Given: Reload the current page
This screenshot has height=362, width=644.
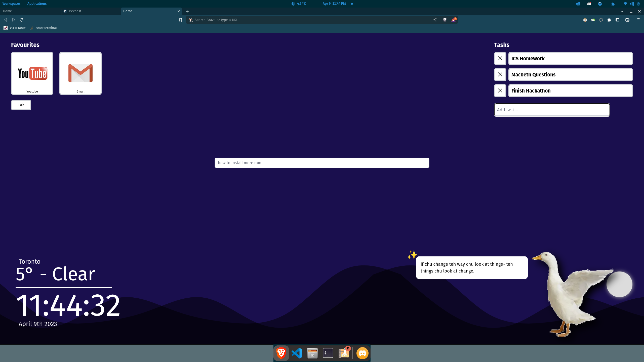Looking at the screenshot, I should coord(22,20).
